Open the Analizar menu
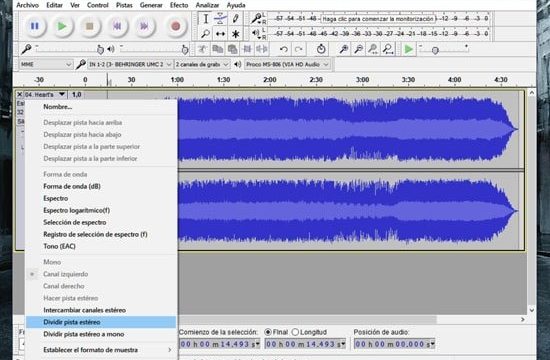This screenshot has width=550, height=360. (x=207, y=5)
